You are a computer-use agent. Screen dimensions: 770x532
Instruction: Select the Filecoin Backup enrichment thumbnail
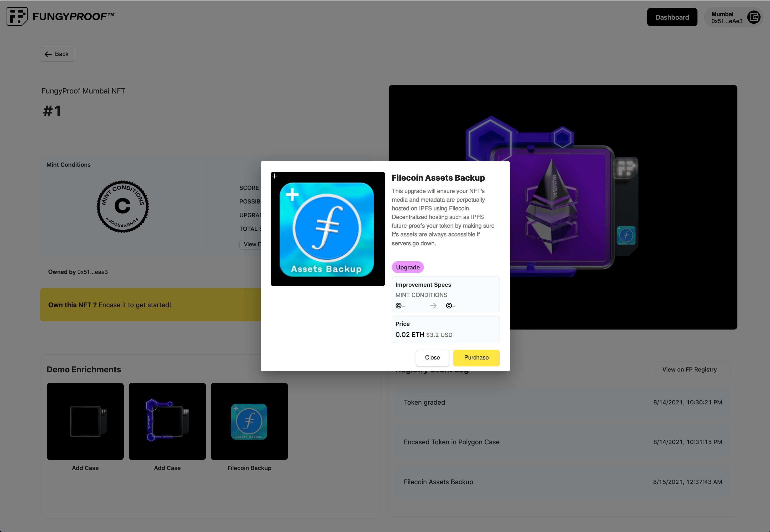(x=249, y=421)
